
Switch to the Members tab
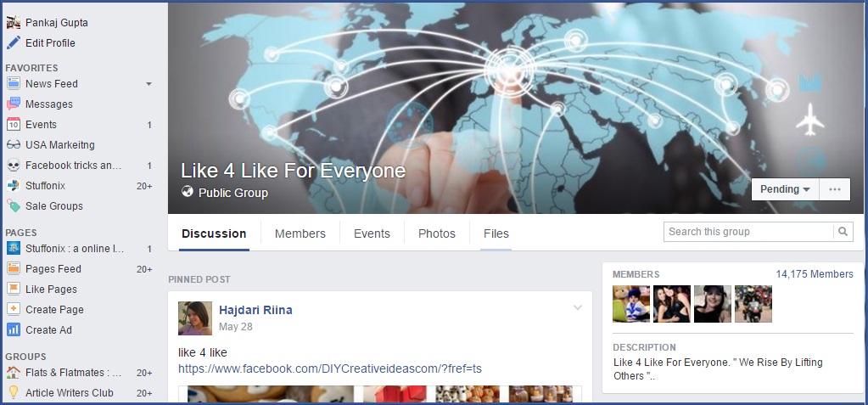click(x=300, y=233)
